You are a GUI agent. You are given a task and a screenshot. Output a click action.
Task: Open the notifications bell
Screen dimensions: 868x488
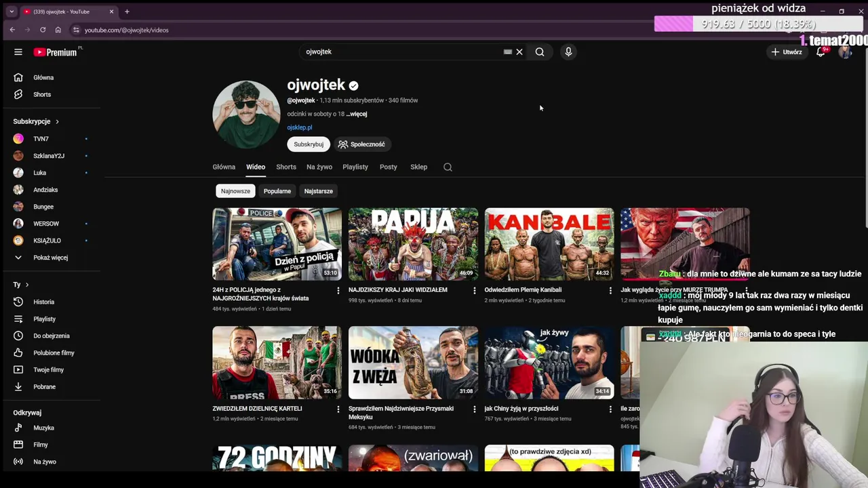(x=821, y=52)
